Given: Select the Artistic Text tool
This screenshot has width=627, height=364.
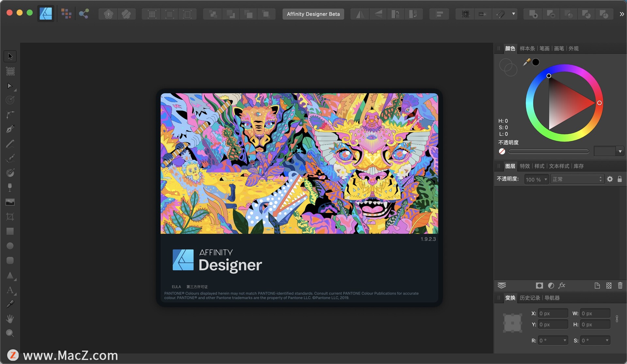Looking at the screenshot, I should point(10,290).
